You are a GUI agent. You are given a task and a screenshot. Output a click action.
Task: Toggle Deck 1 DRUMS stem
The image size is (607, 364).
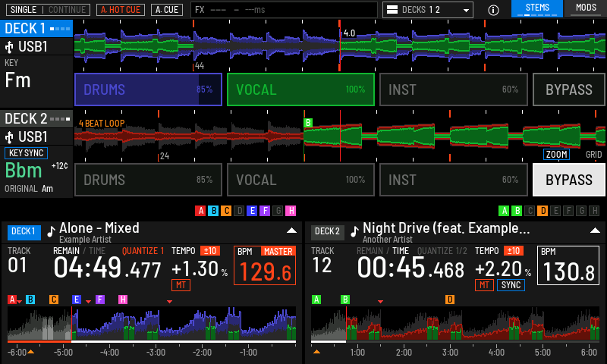(x=148, y=89)
